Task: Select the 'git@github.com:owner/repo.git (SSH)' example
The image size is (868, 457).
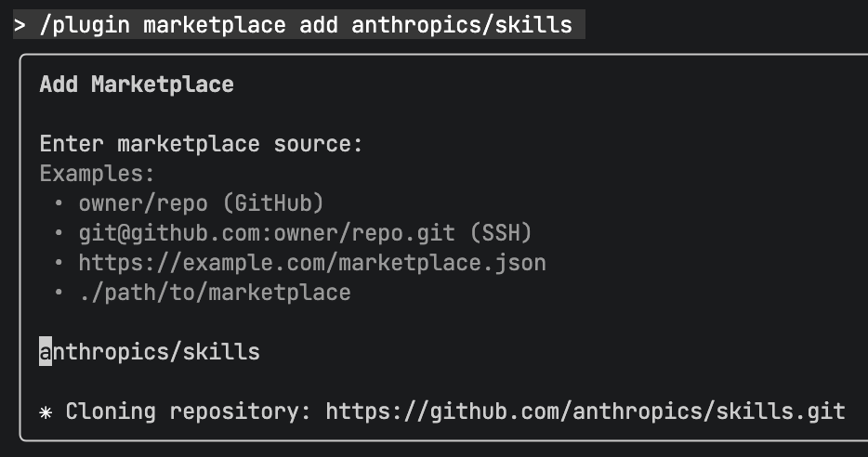Action: 305,233
